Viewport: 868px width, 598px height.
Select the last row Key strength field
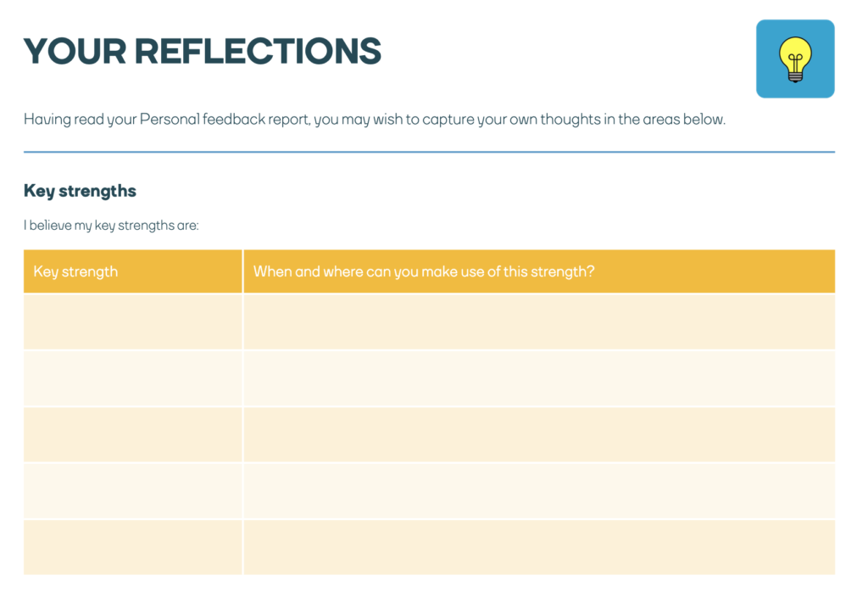pos(132,547)
